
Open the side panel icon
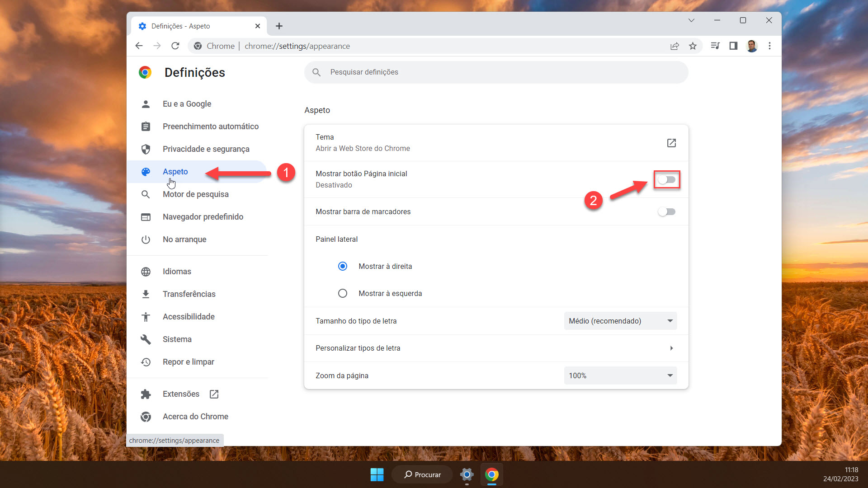click(x=733, y=46)
